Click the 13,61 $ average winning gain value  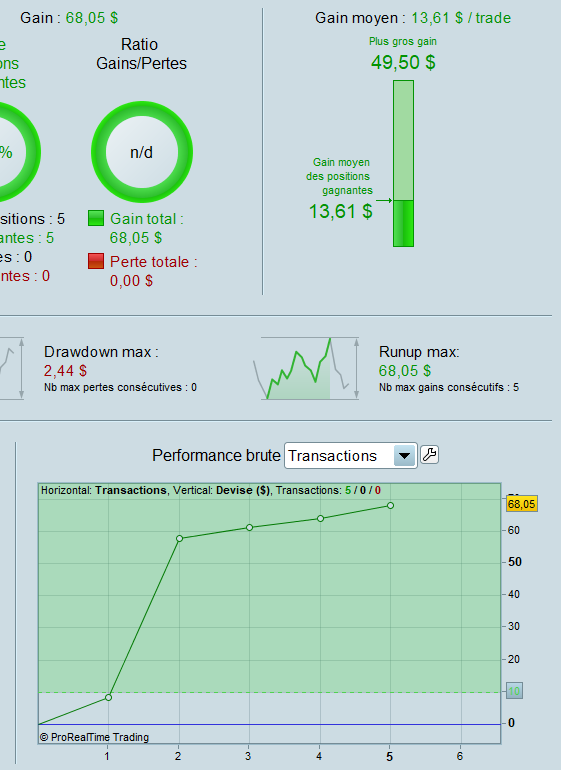340,212
